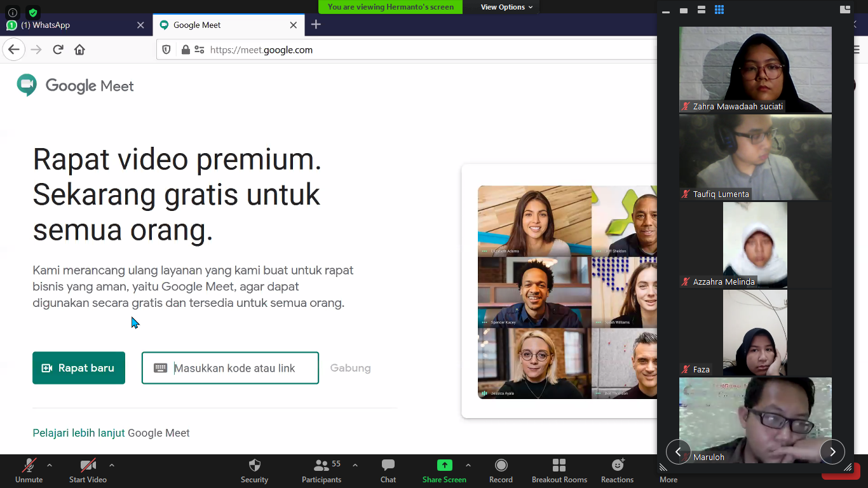Show next participants with right arrow
868x488 pixels.
point(832,452)
